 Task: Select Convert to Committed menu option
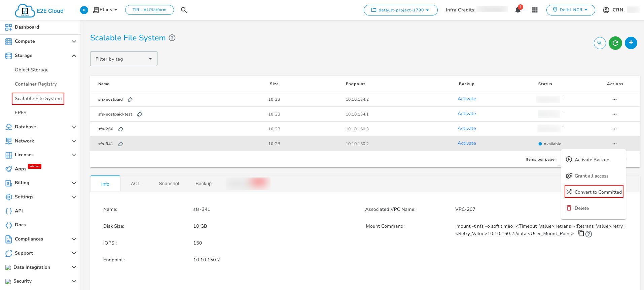click(594, 192)
